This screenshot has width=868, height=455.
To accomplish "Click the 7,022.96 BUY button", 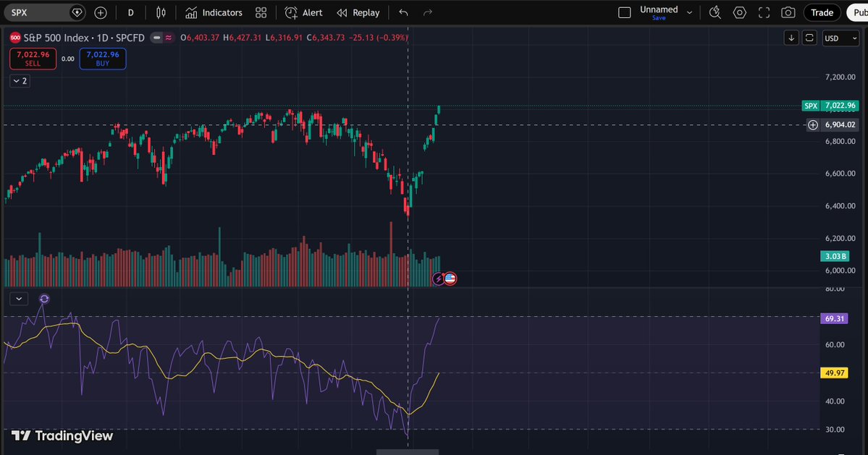I will [x=102, y=59].
